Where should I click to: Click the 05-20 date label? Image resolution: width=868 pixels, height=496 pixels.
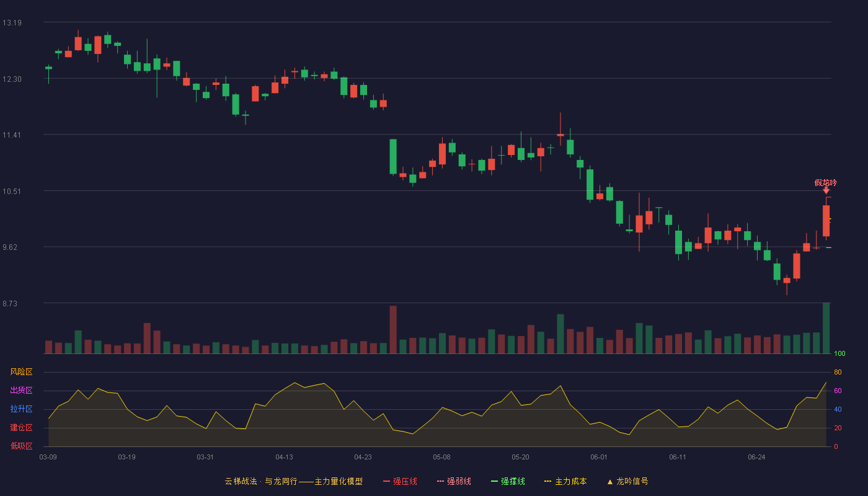(520, 457)
